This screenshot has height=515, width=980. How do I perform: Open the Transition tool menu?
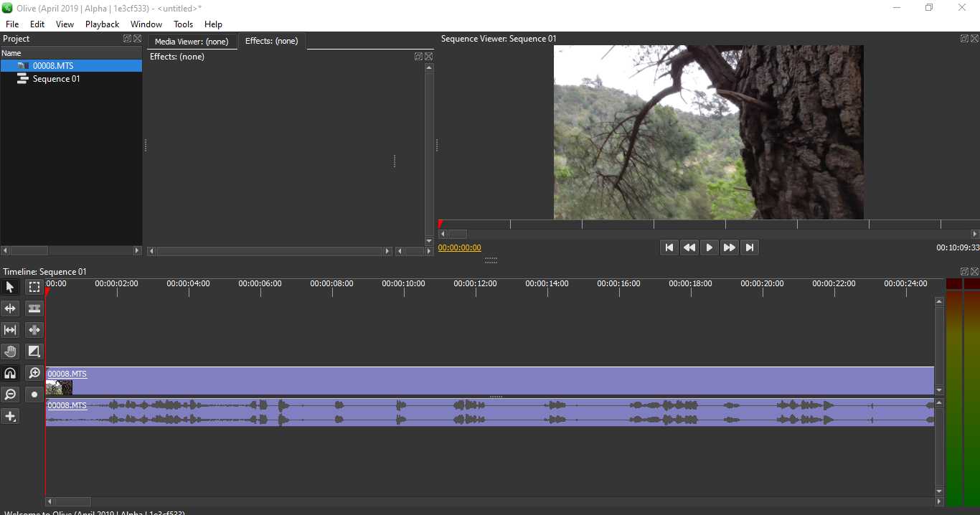(x=34, y=351)
